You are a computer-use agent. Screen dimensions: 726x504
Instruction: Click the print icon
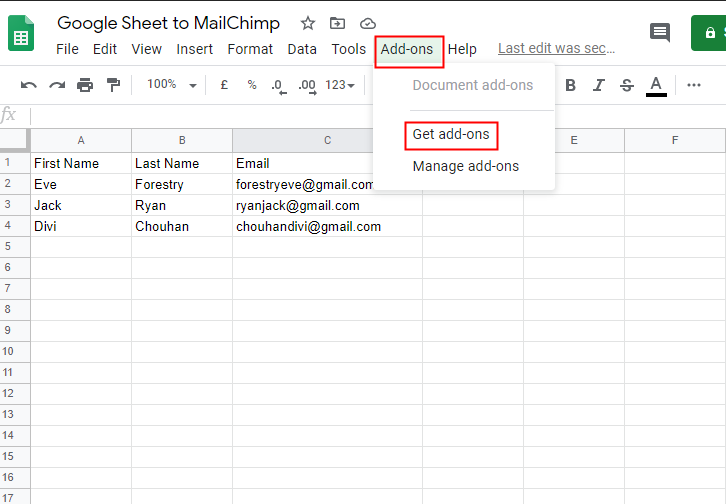click(x=85, y=85)
